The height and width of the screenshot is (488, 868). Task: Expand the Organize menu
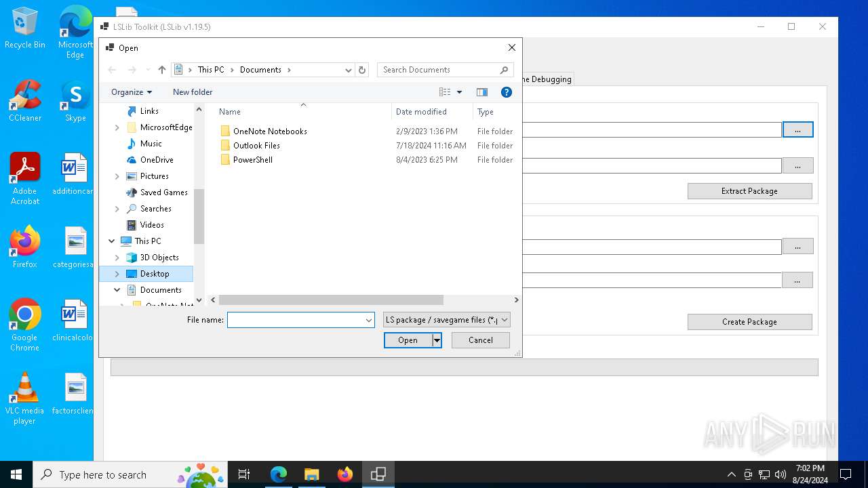pyautogui.click(x=132, y=92)
